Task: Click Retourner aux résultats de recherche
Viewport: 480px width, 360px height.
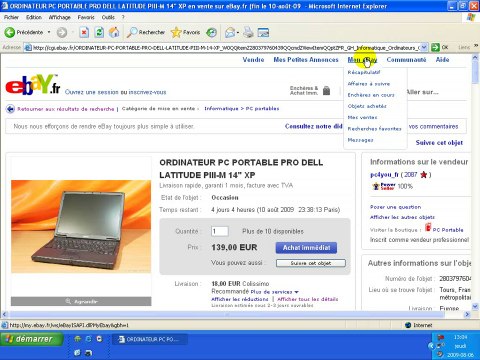Action: click(66, 109)
